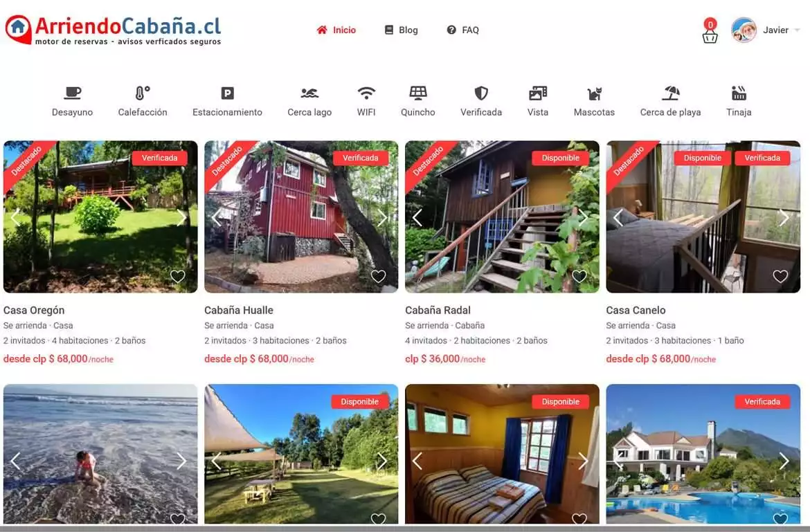The width and height of the screenshot is (810, 532).
Task: Choose the Tinaja hot tub filter
Action: click(x=739, y=101)
